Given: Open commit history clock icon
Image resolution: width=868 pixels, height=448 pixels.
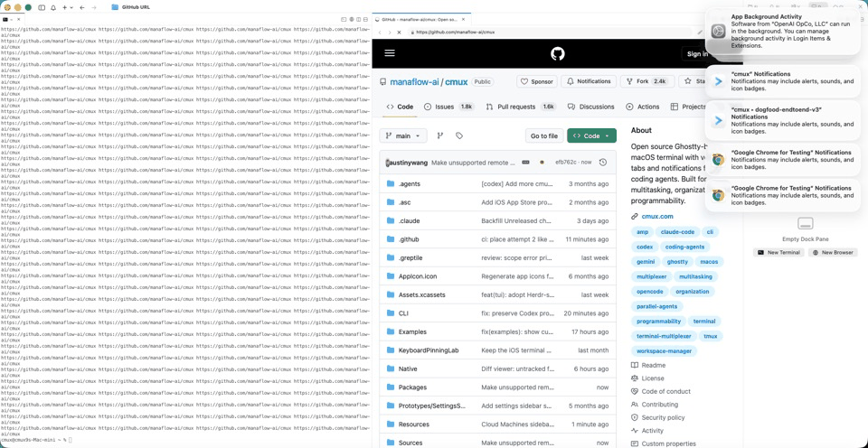Looking at the screenshot, I should click(603, 163).
